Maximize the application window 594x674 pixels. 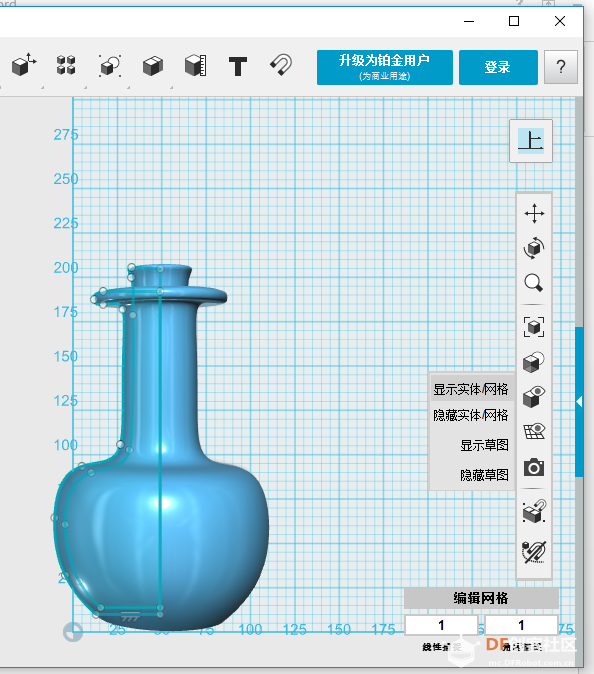[x=514, y=21]
